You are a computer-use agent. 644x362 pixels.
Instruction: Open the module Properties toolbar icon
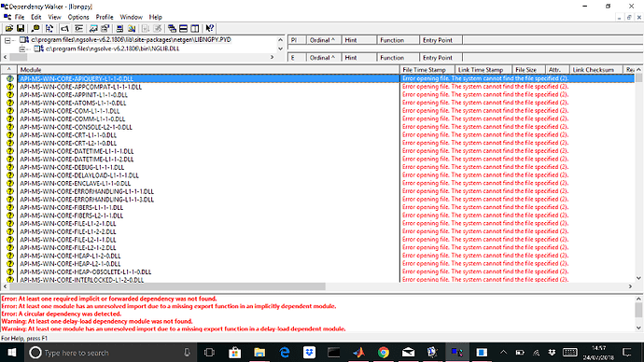(x=105, y=28)
